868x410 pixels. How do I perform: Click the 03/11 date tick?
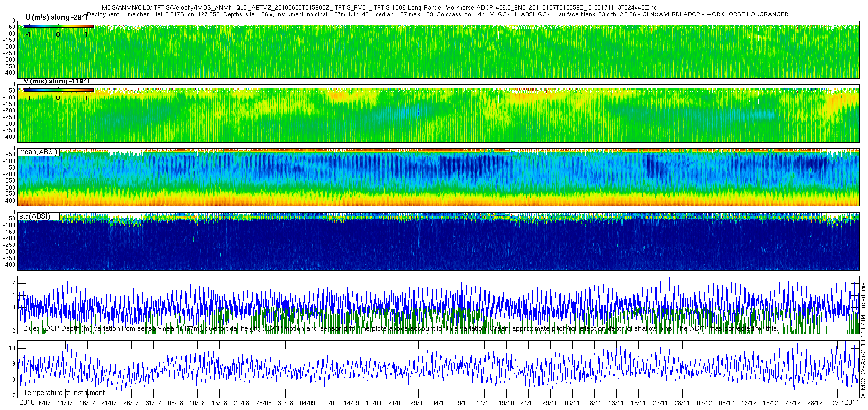[x=572, y=403]
